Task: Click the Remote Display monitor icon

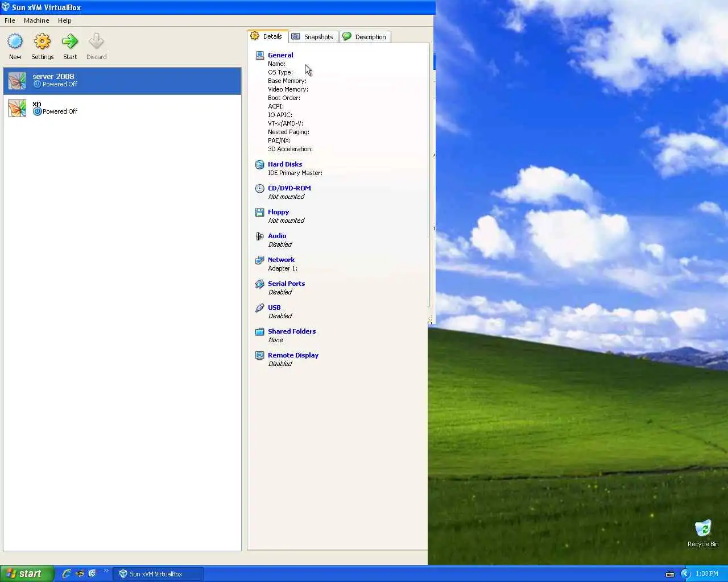Action: [x=260, y=355]
